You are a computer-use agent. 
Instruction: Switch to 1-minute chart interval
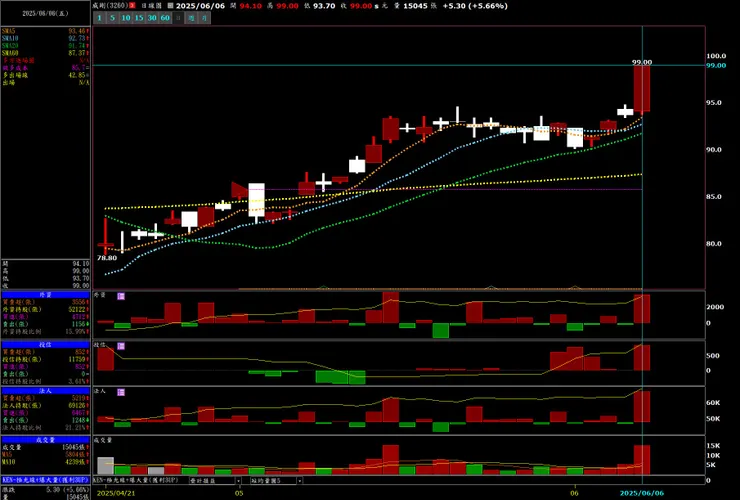tap(99, 18)
